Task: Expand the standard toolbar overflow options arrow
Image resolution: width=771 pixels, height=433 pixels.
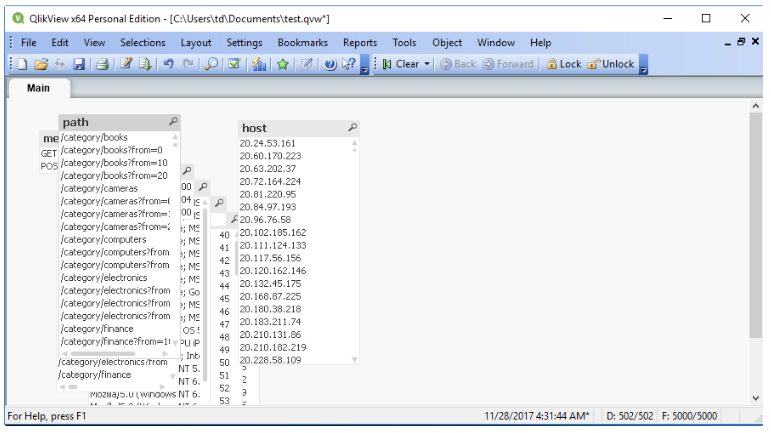Action: 365,66
